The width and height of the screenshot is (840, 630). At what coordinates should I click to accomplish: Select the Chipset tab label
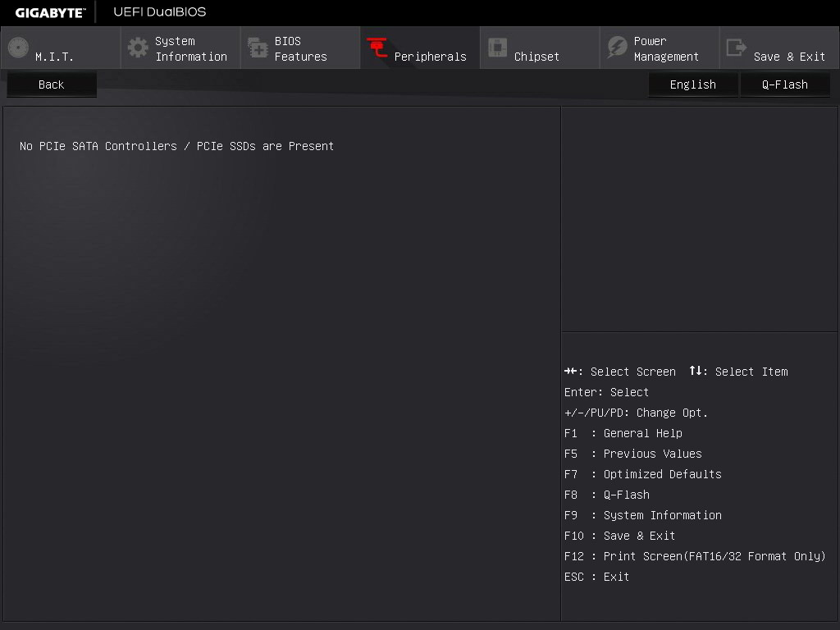[x=536, y=57]
